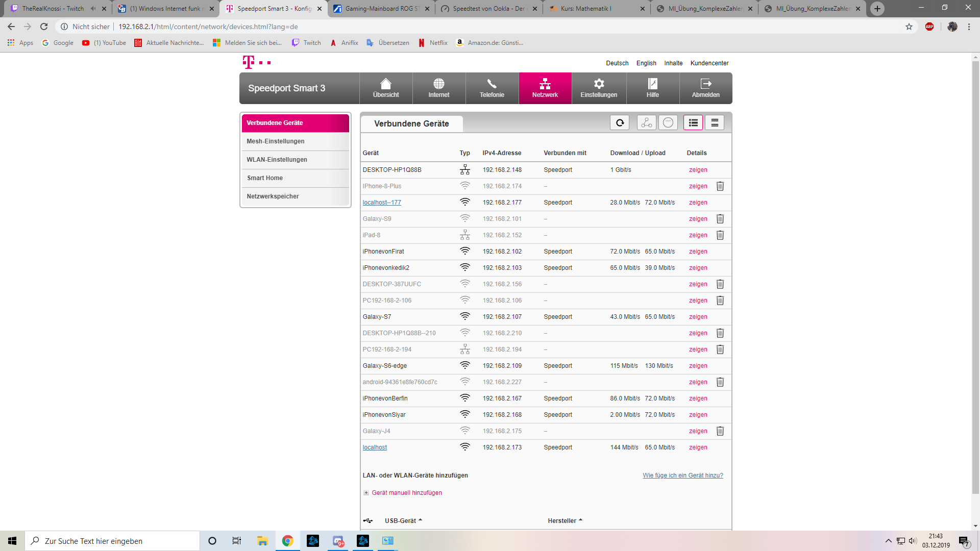Select the router circle view icon
The height and width of the screenshot is (551, 980).
(668, 123)
